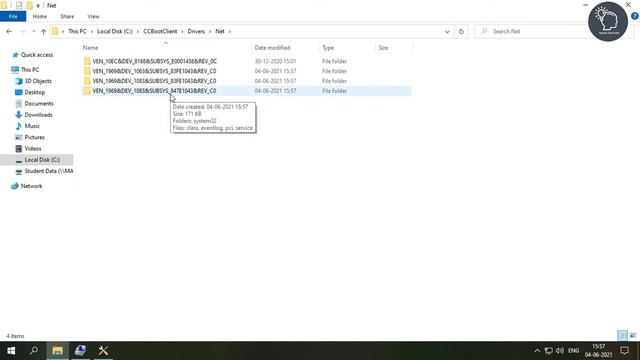
Task: Show hidden system tray icons
Action: (537, 351)
